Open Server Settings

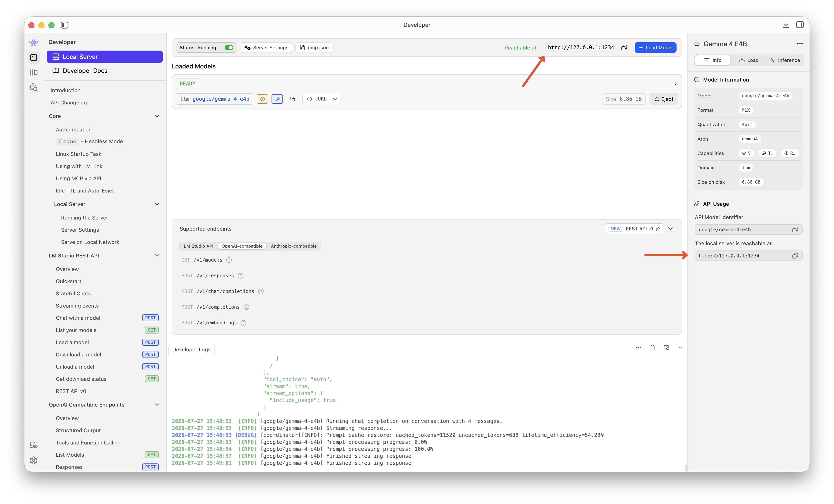tap(266, 48)
